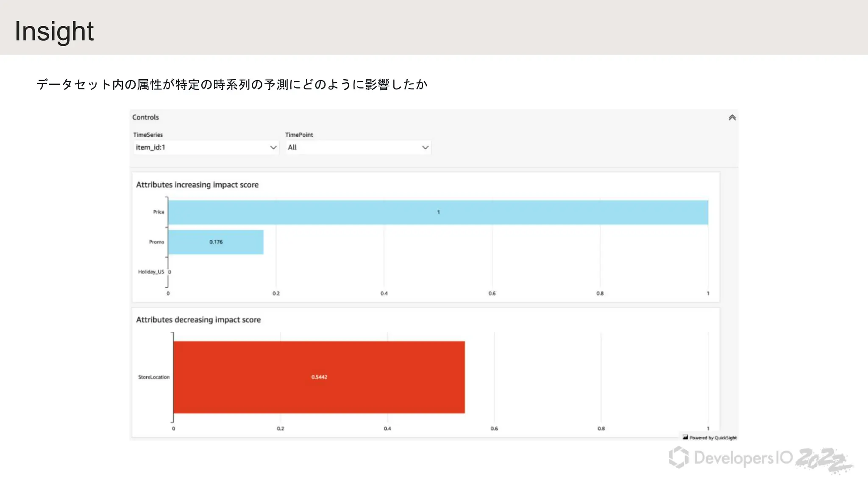The image size is (868, 488).
Task: Click the Promo bar with value 0.176
Action: point(216,242)
